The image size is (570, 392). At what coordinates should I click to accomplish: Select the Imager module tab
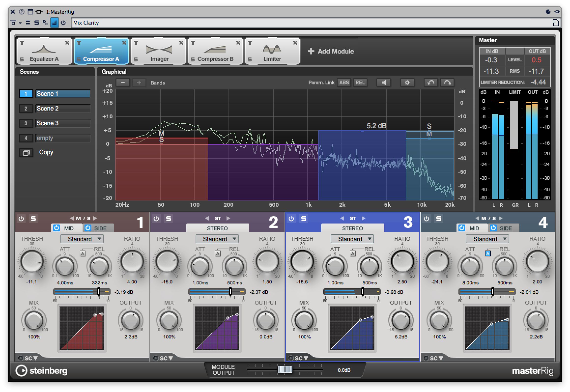click(x=158, y=51)
